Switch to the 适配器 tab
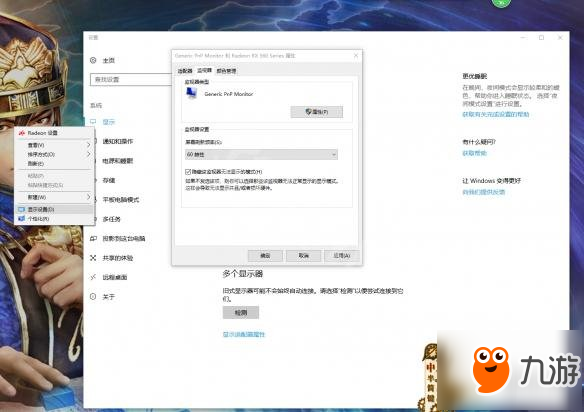 coord(185,71)
